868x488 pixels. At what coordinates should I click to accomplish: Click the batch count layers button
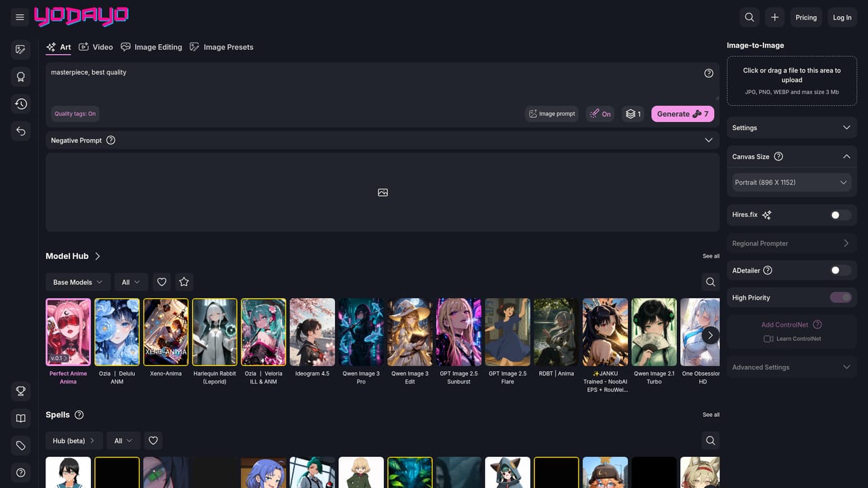point(633,114)
